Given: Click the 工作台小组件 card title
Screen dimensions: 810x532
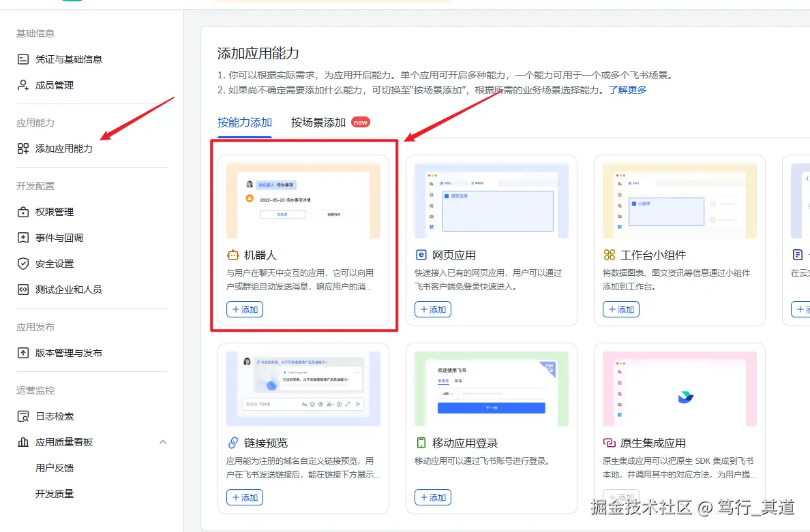Looking at the screenshot, I should tap(653, 255).
